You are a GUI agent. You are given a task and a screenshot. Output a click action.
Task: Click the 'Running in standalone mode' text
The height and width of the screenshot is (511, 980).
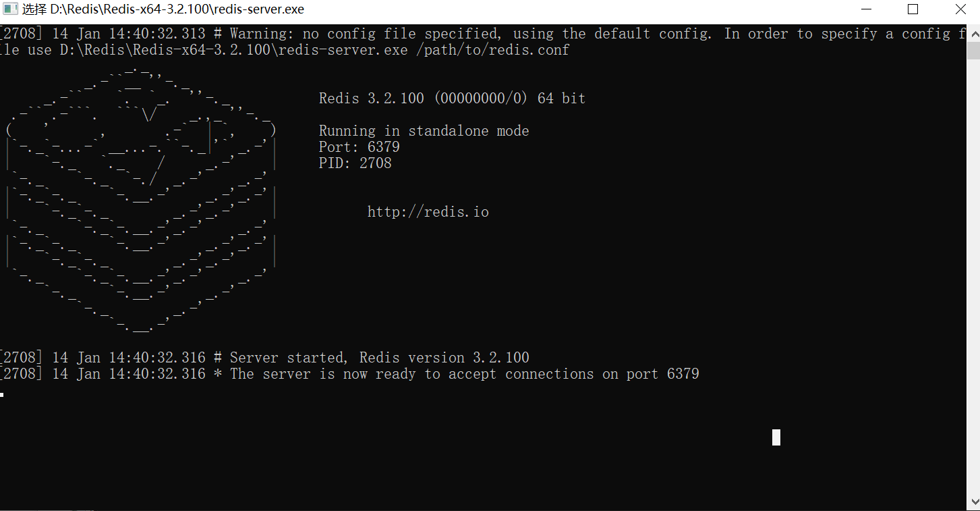click(424, 131)
